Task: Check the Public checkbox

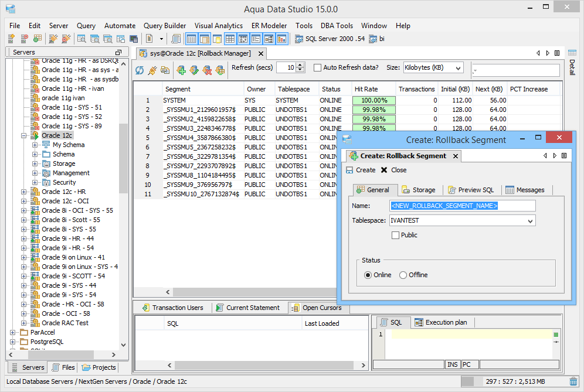Action: pyautogui.click(x=396, y=236)
